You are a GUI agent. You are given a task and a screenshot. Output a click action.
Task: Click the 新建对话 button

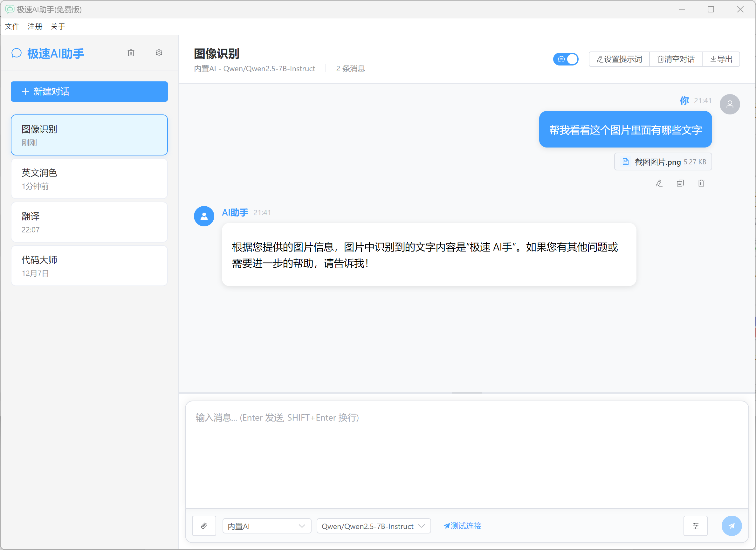[x=89, y=92]
